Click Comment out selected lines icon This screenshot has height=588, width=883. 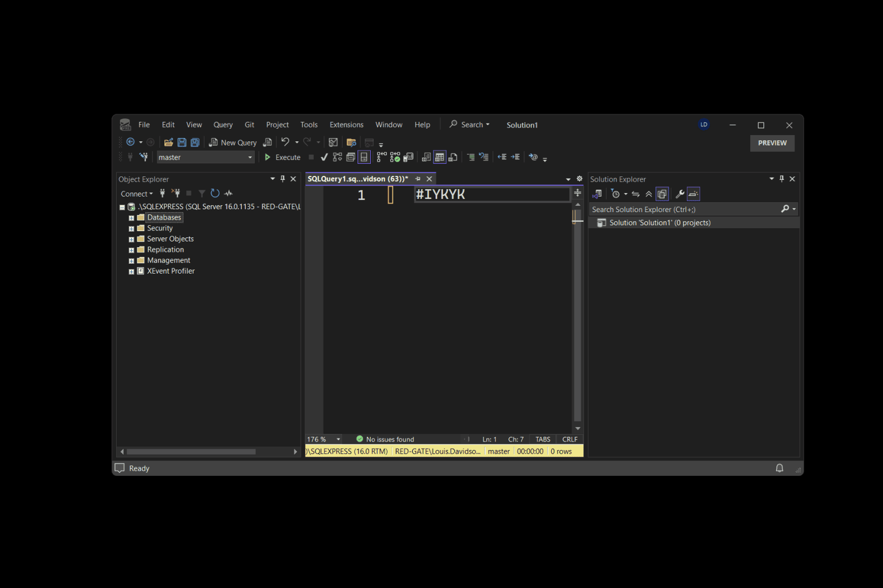click(470, 157)
